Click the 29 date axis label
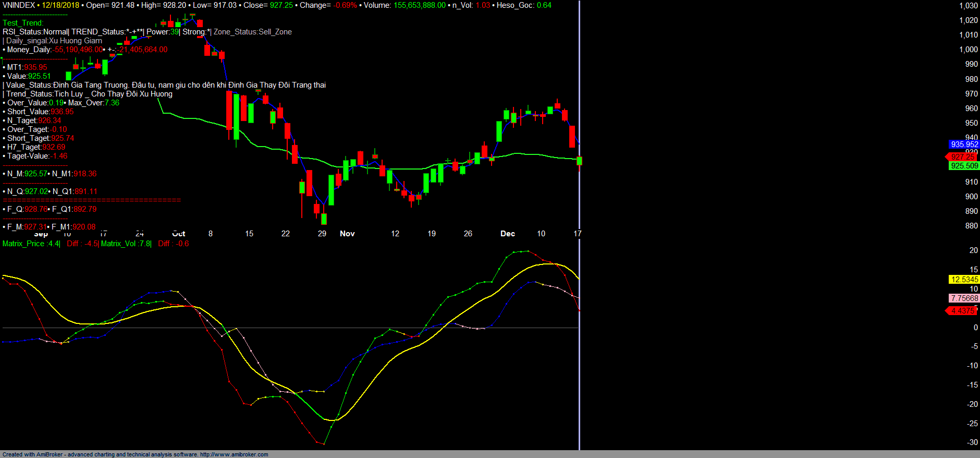The width and height of the screenshot is (980, 458). tap(322, 234)
